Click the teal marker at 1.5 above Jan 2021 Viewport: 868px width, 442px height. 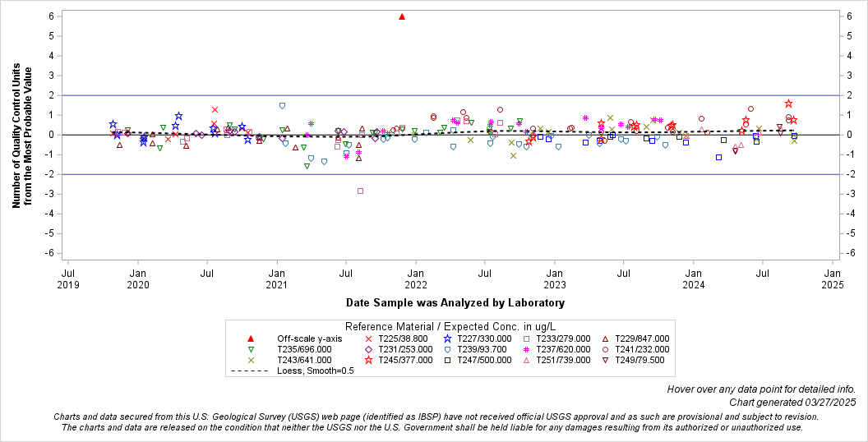pyautogui.click(x=282, y=106)
